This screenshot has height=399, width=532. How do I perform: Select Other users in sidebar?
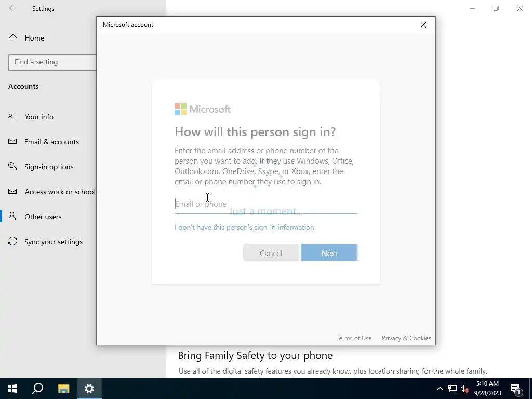[x=43, y=217]
